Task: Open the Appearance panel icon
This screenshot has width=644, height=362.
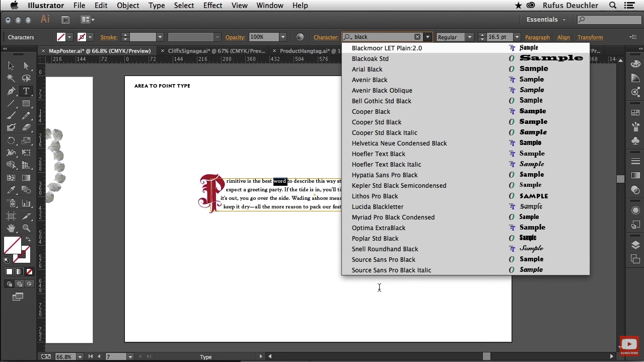Action: click(635, 210)
